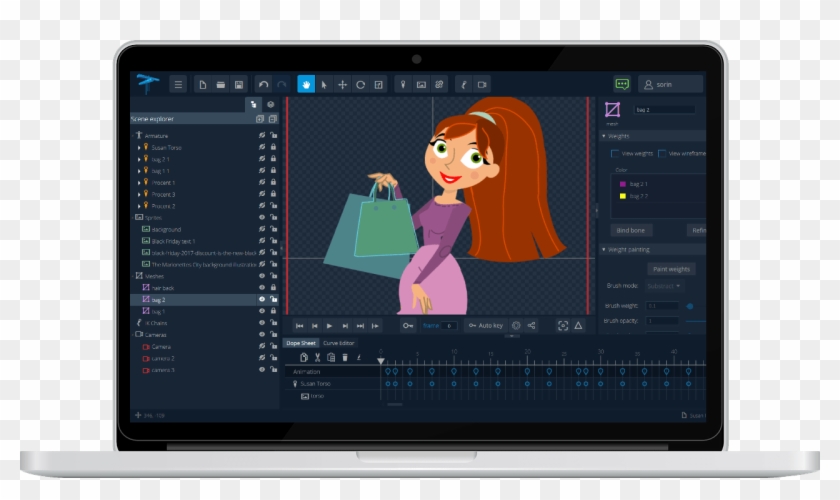The image size is (840, 500).
Task: Select the IK chain tool
Action: pyautogui.click(x=464, y=85)
